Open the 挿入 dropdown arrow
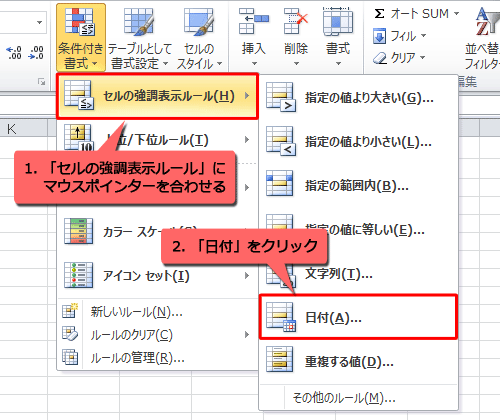This screenshot has width=500, height=420. click(x=254, y=63)
